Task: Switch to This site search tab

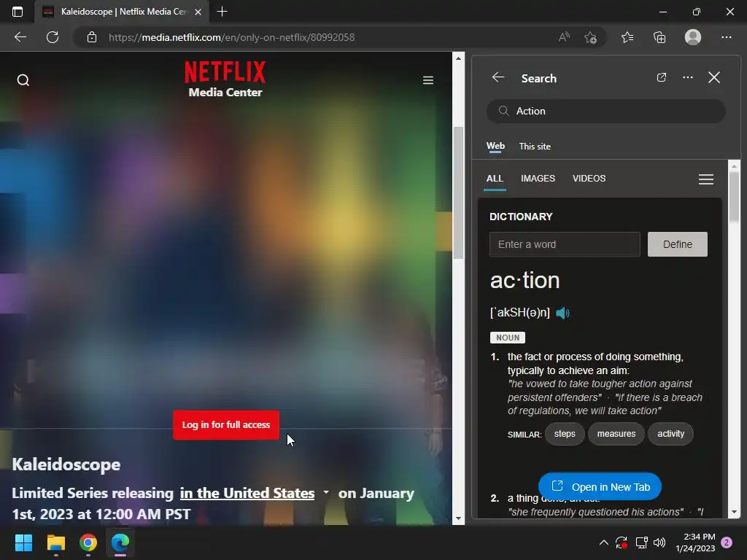Action: point(535,146)
